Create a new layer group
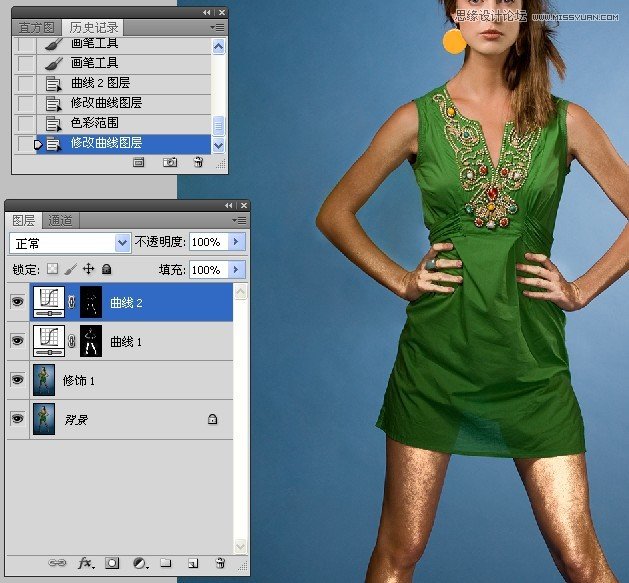The width and height of the screenshot is (629, 583). [x=166, y=563]
